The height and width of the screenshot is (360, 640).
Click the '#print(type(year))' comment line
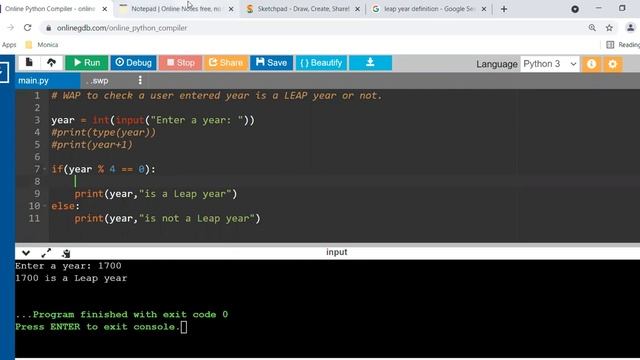(x=103, y=133)
